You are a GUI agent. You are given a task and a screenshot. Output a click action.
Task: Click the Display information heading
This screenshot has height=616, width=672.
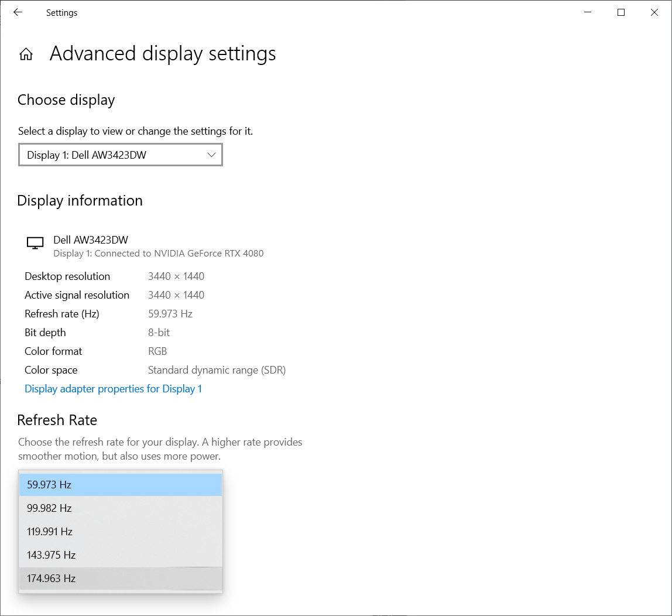[x=80, y=201]
